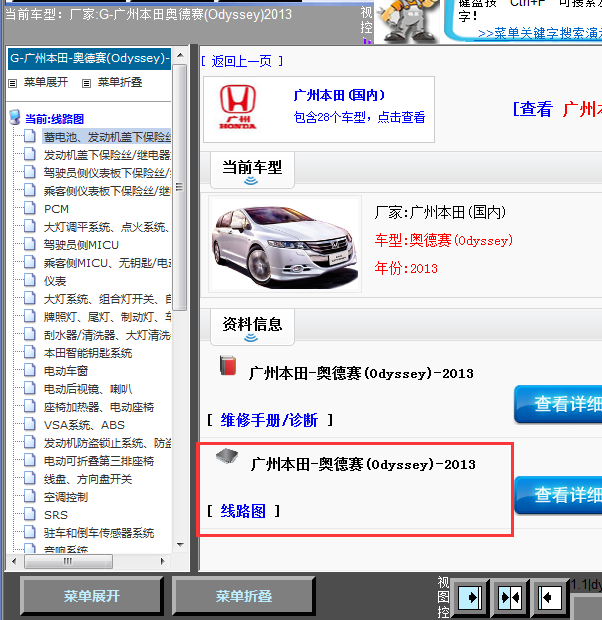Select 蓄电池、发动机盖下保险丝 tree entry
This screenshot has height=620, width=602.
[x=107, y=137]
